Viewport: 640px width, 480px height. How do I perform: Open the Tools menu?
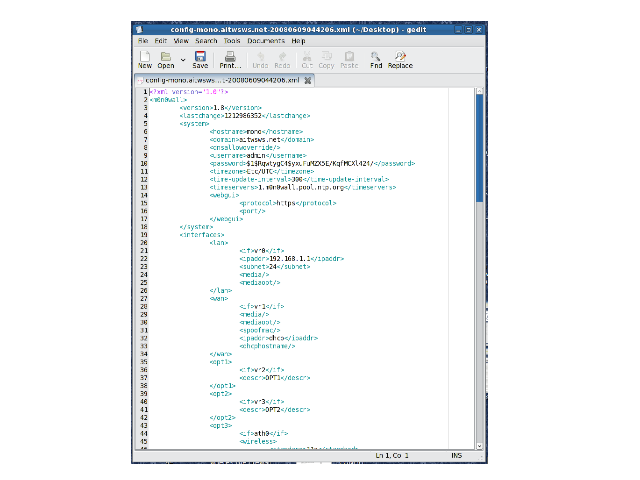(232, 41)
